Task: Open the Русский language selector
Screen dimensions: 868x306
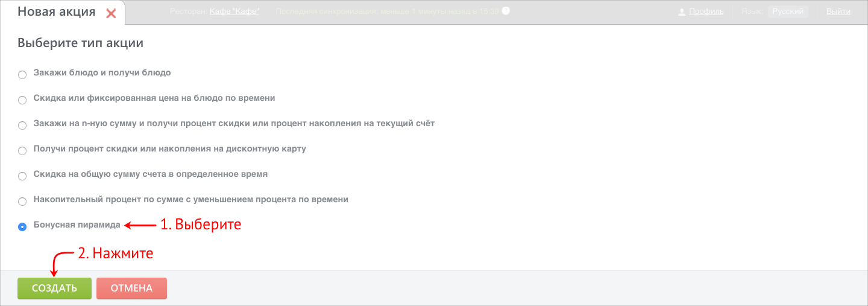Action: coord(788,11)
